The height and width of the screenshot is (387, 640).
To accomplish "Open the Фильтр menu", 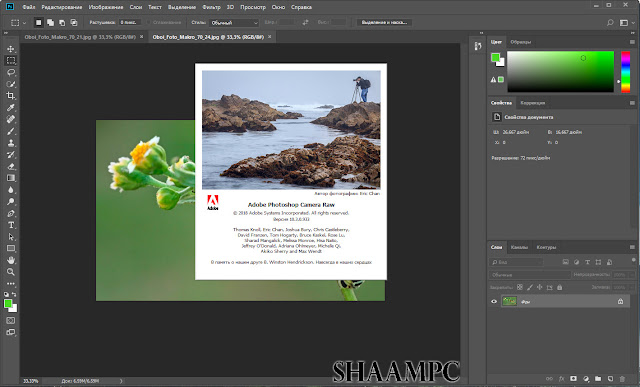I will [211, 7].
